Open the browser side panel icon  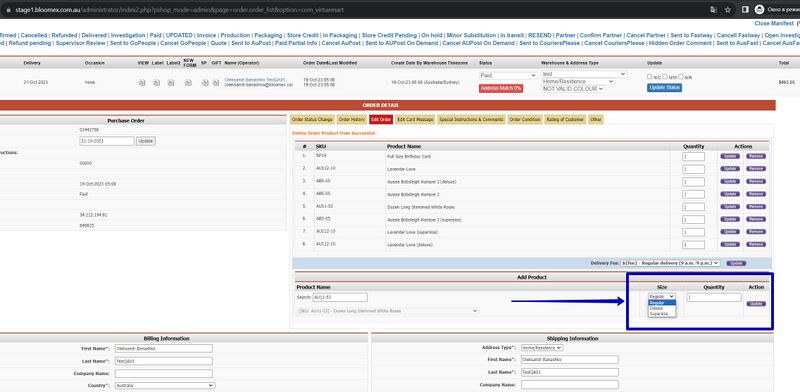745,10
